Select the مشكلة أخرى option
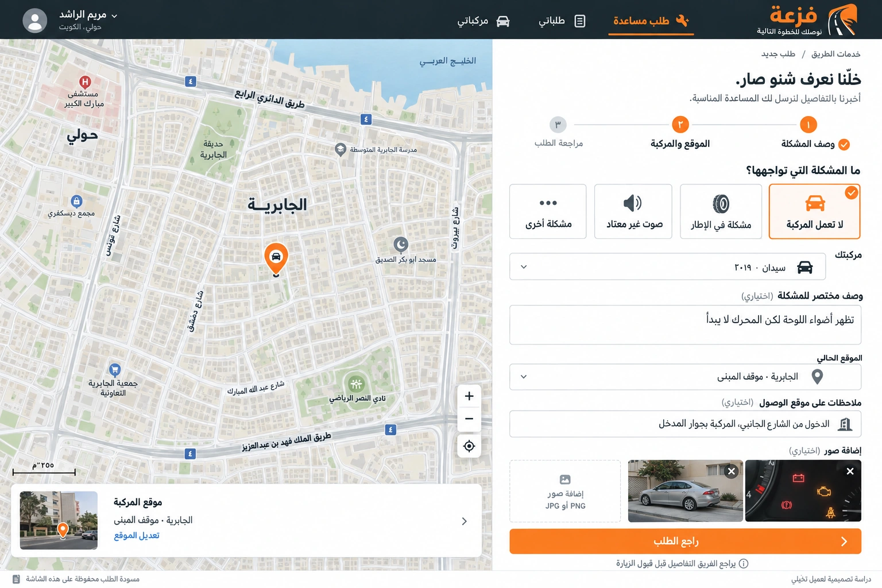882x588 pixels. coord(548,211)
